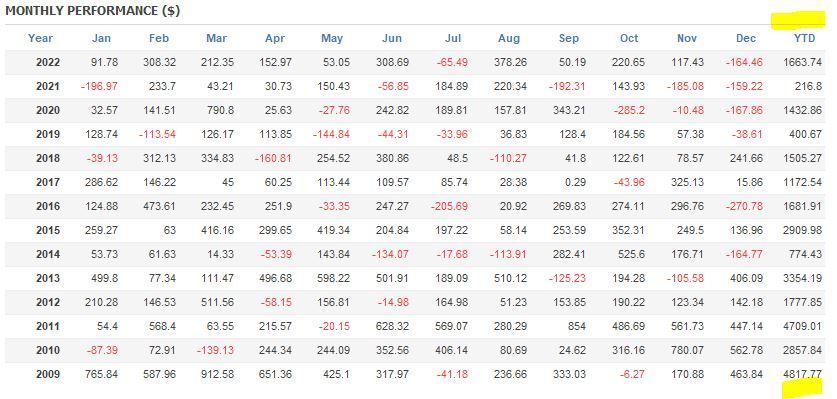Click the Monthly Performance ($) heading
837x399 pixels.
click(92, 11)
